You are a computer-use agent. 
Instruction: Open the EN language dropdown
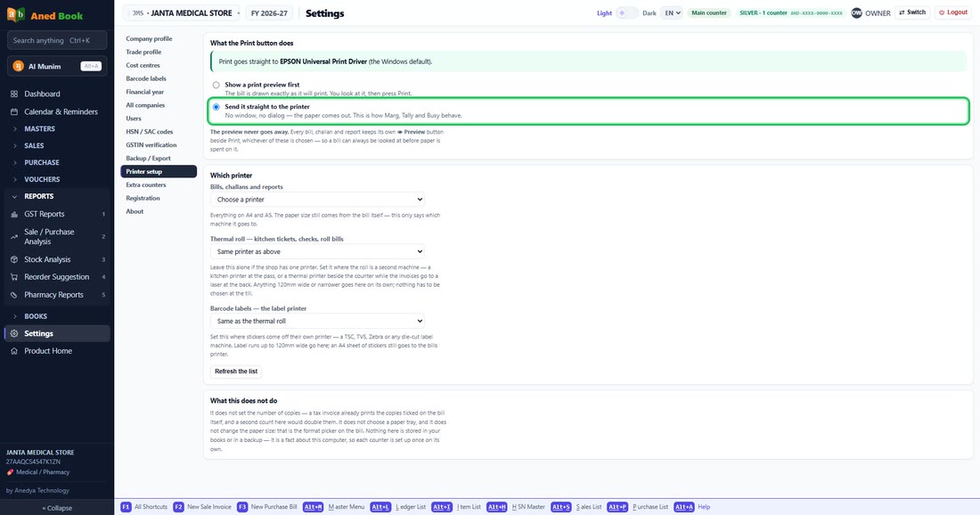(x=672, y=12)
